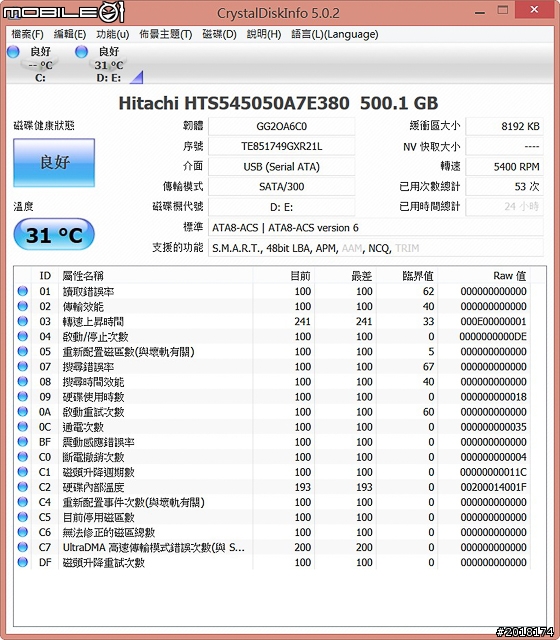
Task: Select the C: drive health status orb
Action: pos(13,52)
